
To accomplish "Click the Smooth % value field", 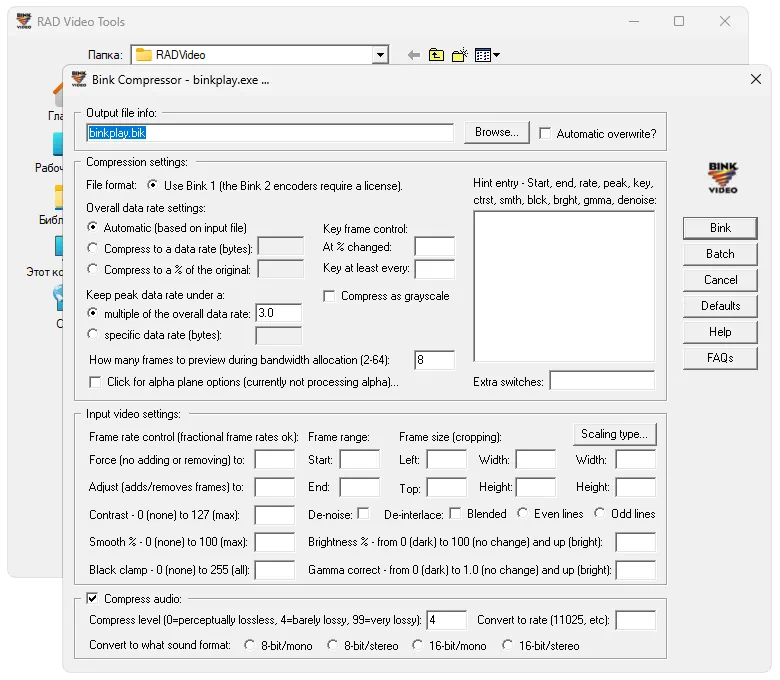I will [x=275, y=542].
